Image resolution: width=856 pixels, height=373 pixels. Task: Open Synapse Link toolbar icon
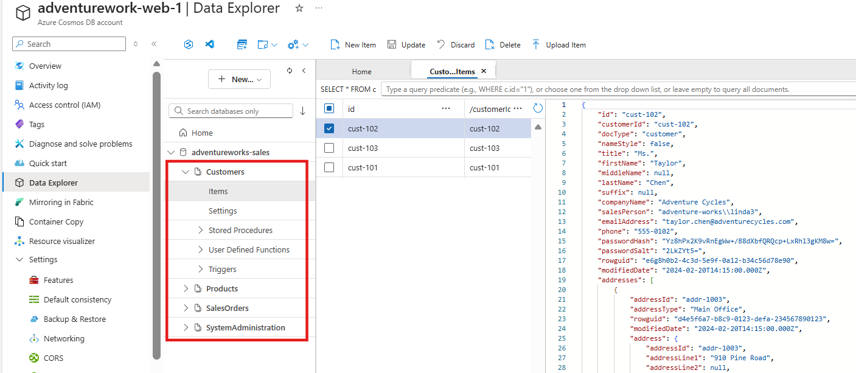point(188,45)
